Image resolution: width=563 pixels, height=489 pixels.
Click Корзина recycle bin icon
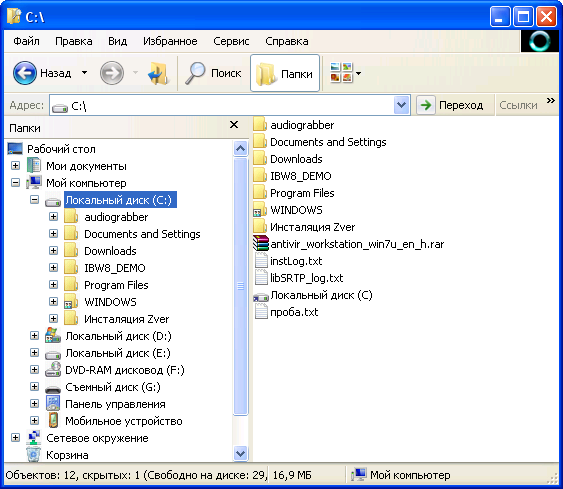click(x=33, y=454)
